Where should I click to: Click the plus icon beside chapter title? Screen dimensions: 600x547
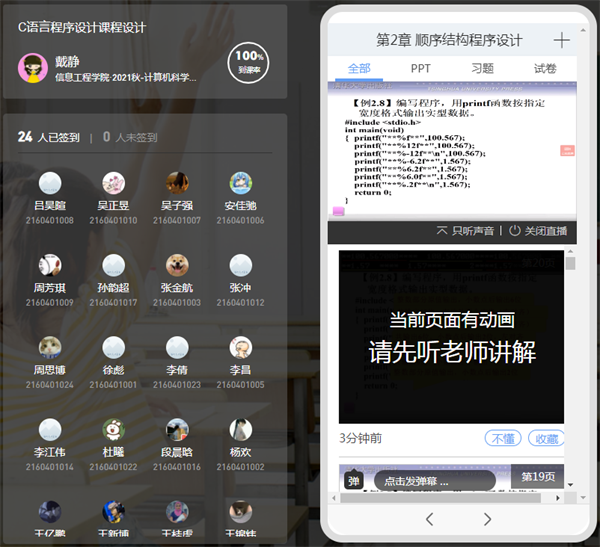[x=562, y=40]
